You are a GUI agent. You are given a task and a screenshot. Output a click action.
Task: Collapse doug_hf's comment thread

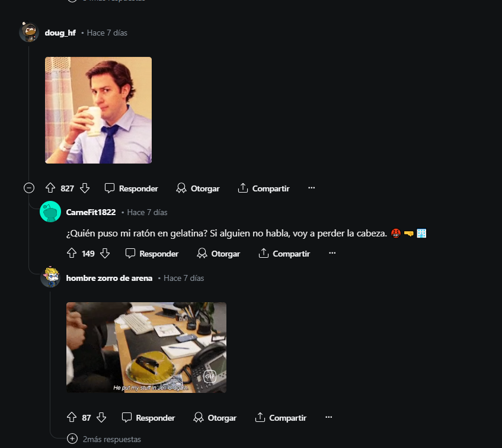pos(28,188)
